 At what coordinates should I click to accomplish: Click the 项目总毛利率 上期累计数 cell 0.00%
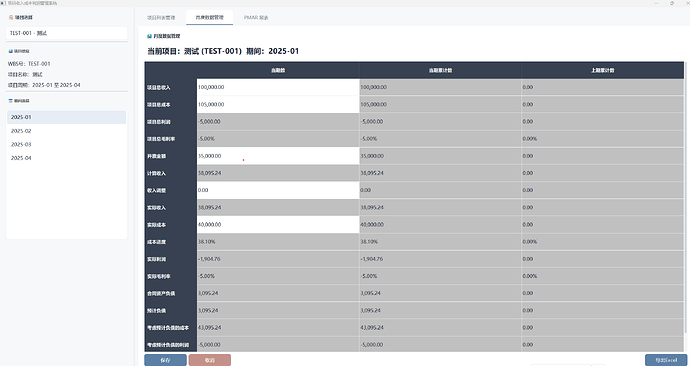[603, 139]
